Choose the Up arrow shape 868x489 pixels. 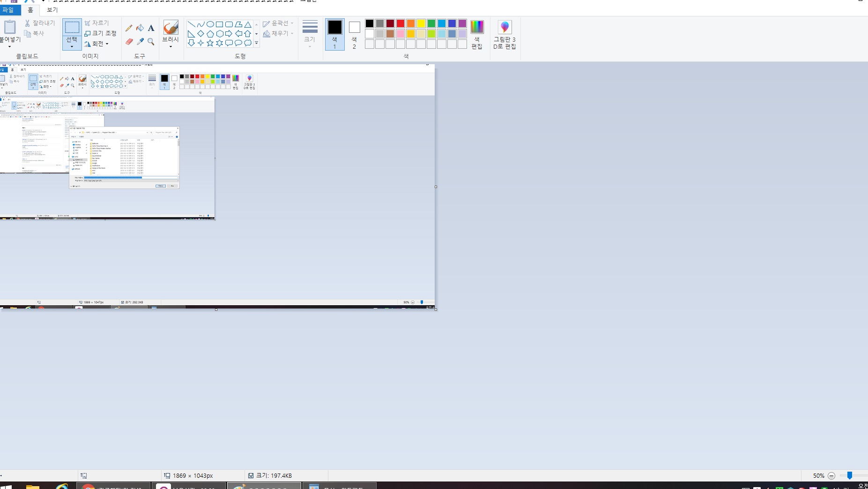(247, 34)
